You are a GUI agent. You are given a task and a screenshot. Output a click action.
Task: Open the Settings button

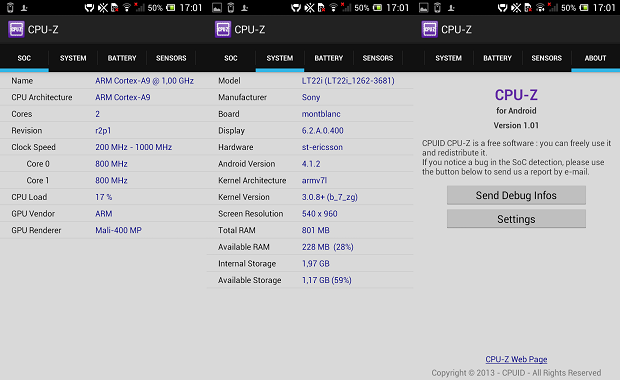(x=516, y=219)
